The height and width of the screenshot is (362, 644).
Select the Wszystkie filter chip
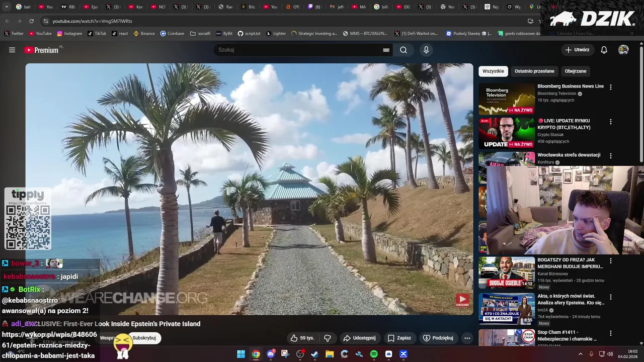click(x=493, y=71)
